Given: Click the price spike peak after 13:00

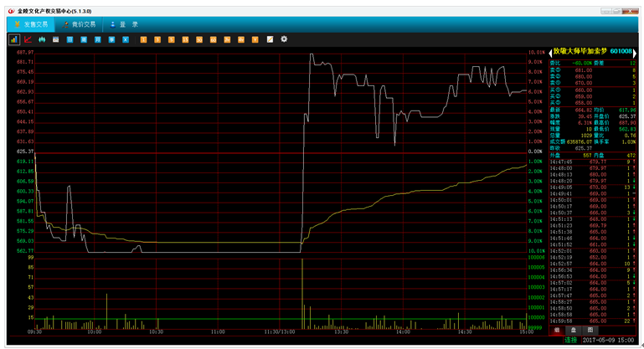Looking at the screenshot, I should pyautogui.click(x=312, y=54).
